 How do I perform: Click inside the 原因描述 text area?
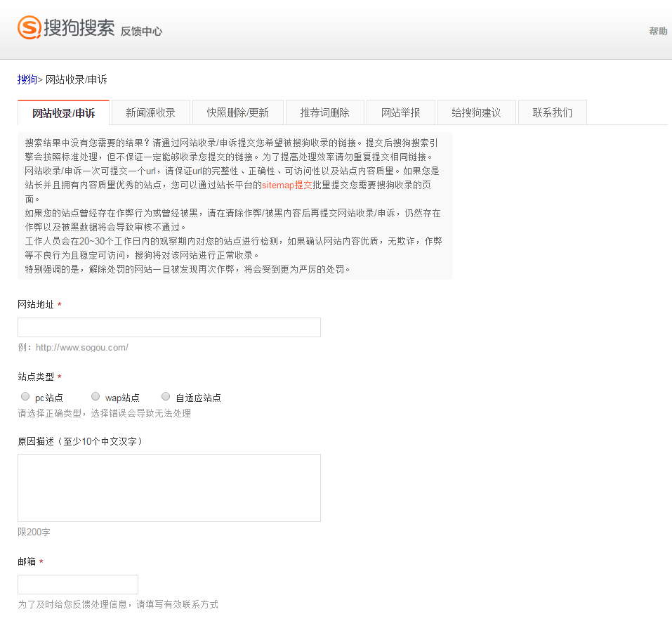tap(169, 488)
